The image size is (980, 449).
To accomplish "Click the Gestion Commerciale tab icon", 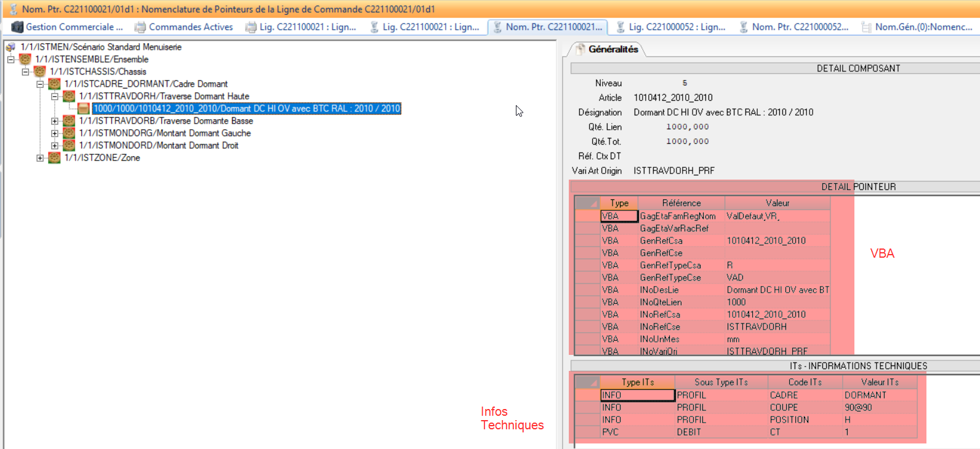I will (x=17, y=27).
